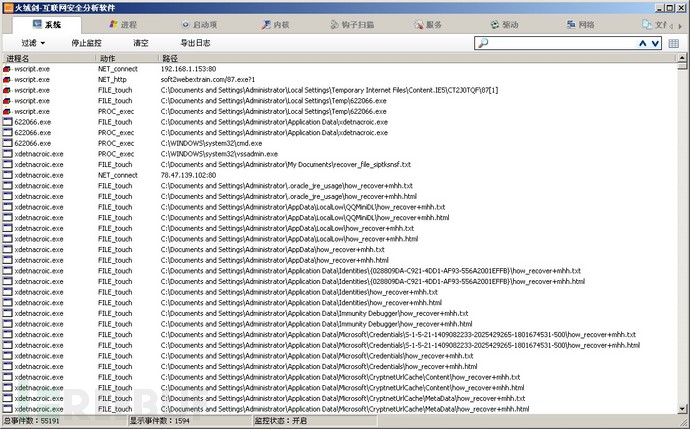Switch to the 驱动 tab
Screen dimensions: 690x429
tap(504, 25)
